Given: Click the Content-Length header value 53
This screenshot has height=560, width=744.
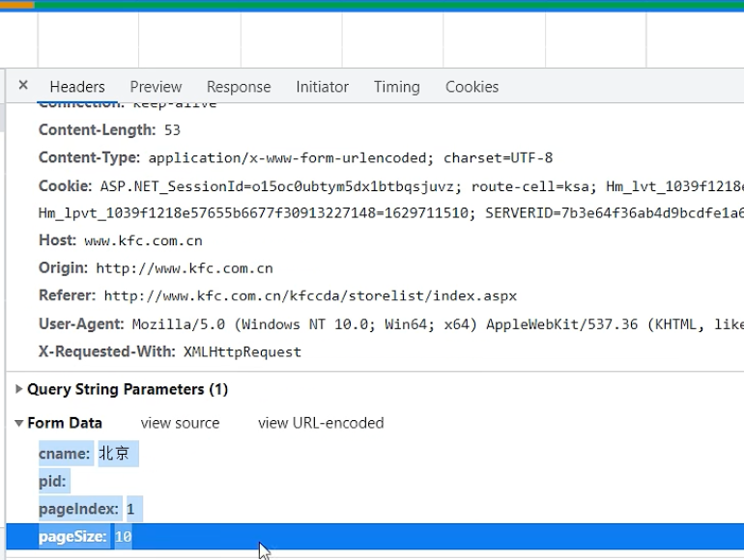Looking at the screenshot, I should point(172,130).
